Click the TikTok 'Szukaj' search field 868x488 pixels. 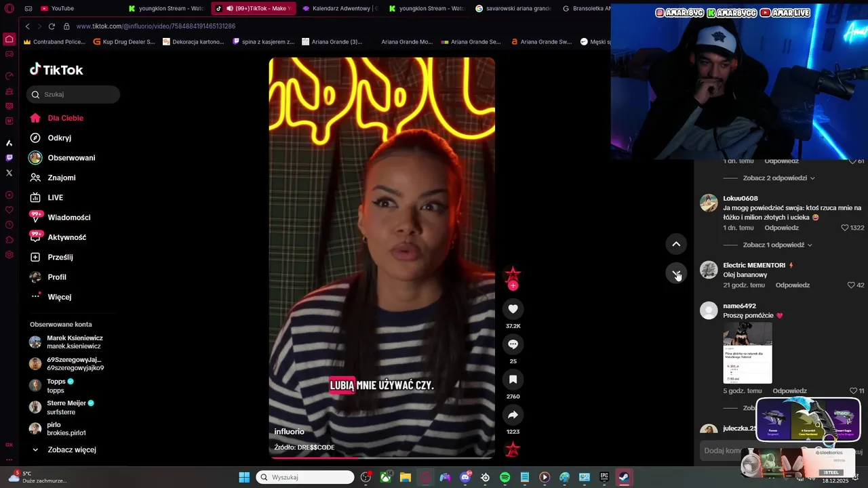tap(73, 94)
